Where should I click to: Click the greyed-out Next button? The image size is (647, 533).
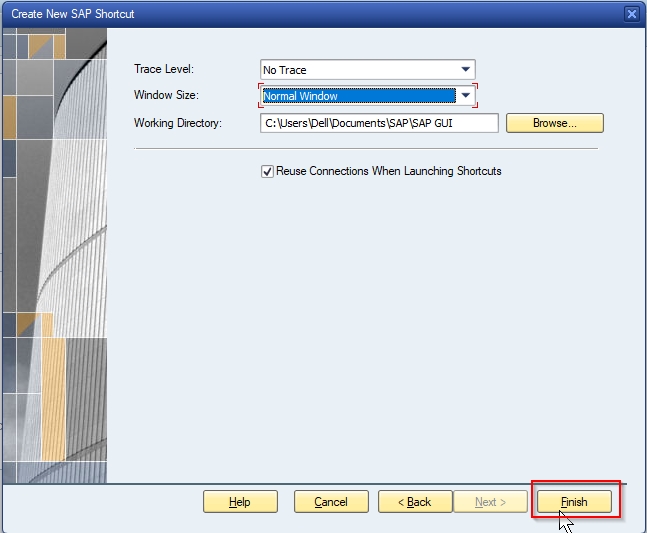(490, 502)
